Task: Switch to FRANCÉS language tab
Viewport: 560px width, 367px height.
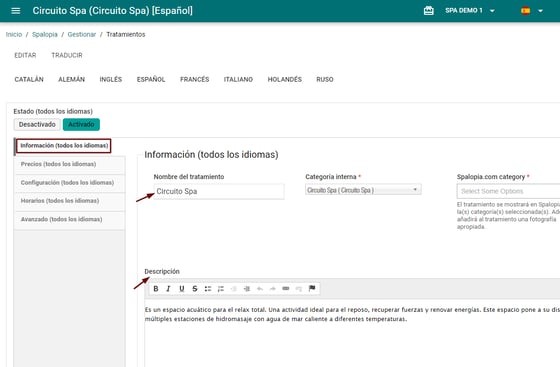Action: (x=195, y=79)
